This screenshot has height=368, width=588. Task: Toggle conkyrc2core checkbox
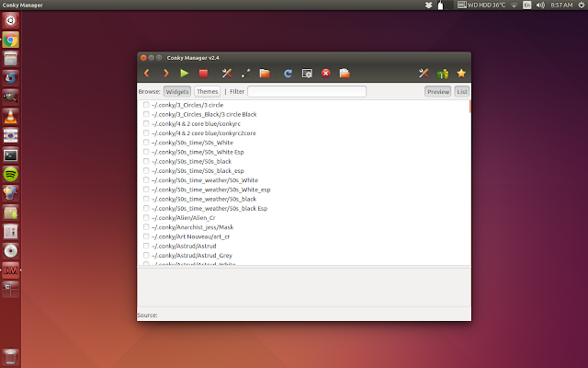coord(146,132)
